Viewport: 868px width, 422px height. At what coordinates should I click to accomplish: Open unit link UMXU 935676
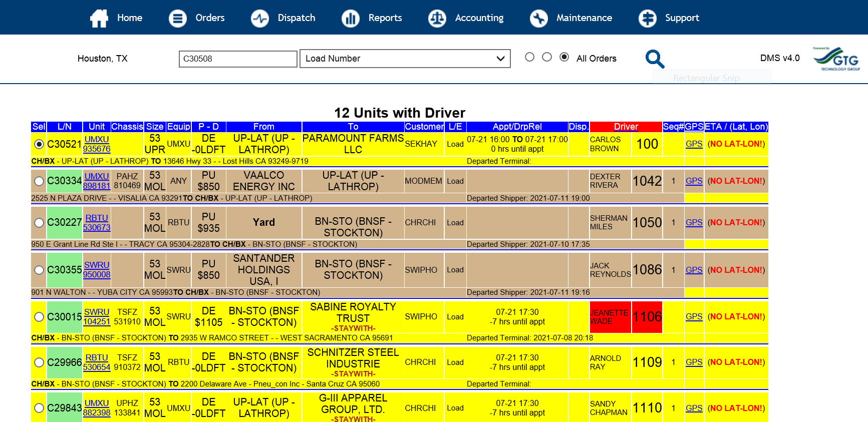[x=97, y=144]
